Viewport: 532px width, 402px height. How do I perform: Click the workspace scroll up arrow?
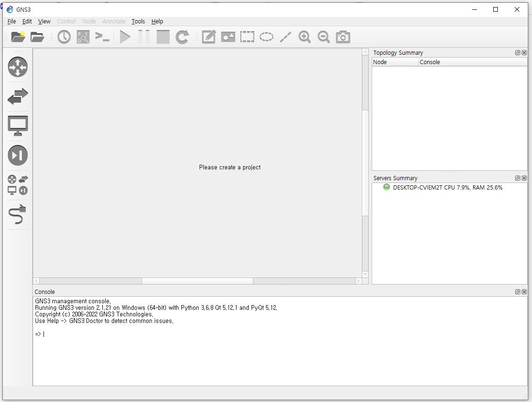(x=365, y=52)
